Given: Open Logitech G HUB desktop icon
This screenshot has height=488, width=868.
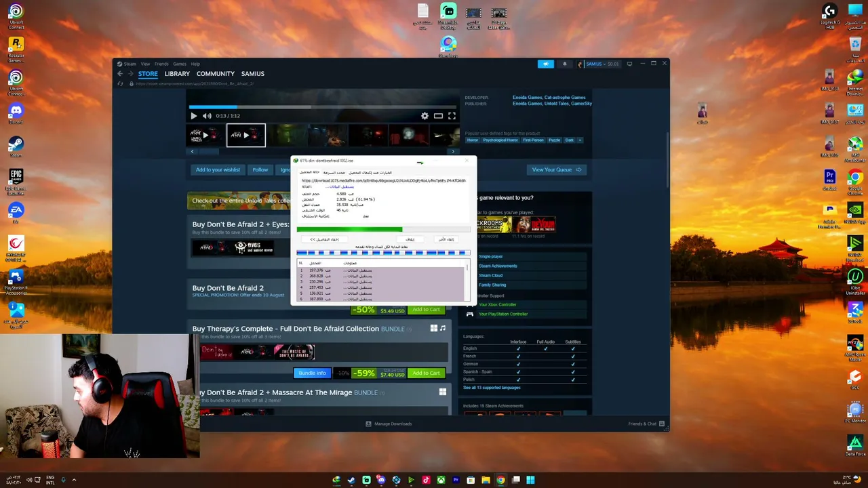Looking at the screenshot, I should (829, 16).
